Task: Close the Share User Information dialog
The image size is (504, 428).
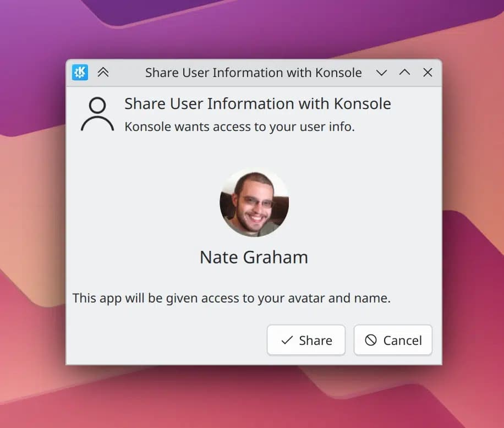Action: (428, 72)
